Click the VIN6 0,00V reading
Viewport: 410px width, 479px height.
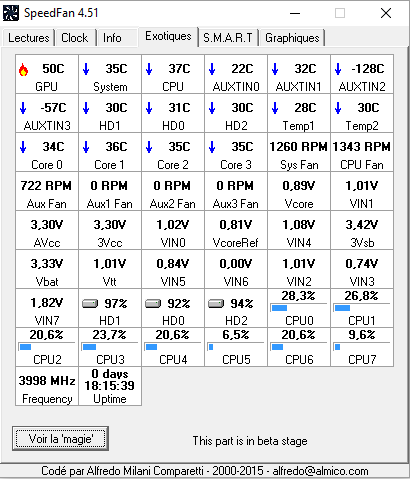coord(236,269)
